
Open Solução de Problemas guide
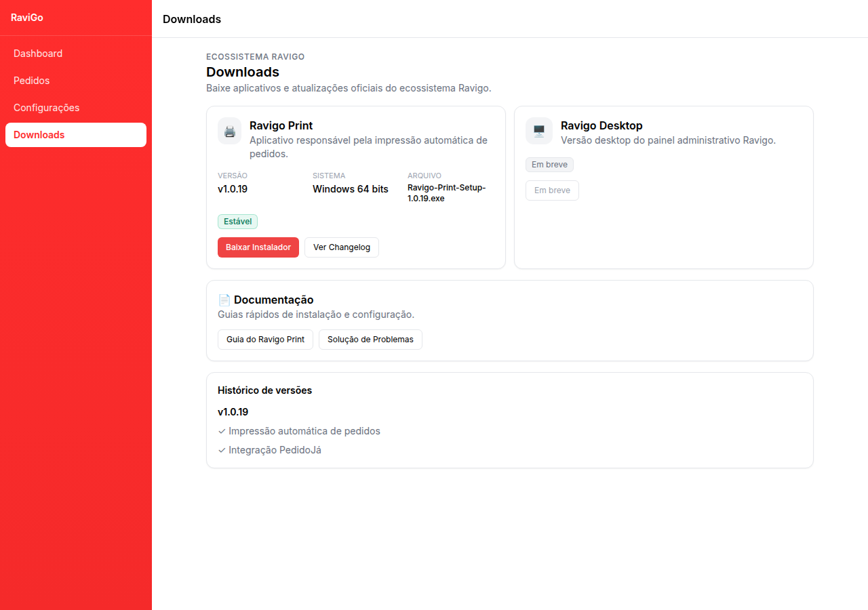[370, 340]
